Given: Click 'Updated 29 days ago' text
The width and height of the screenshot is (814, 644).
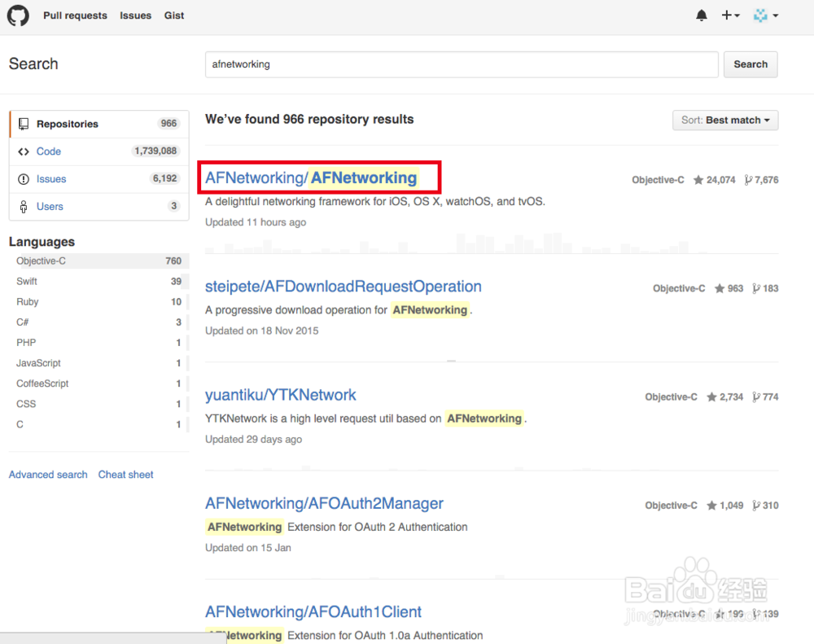Looking at the screenshot, I should coord(253,440).
